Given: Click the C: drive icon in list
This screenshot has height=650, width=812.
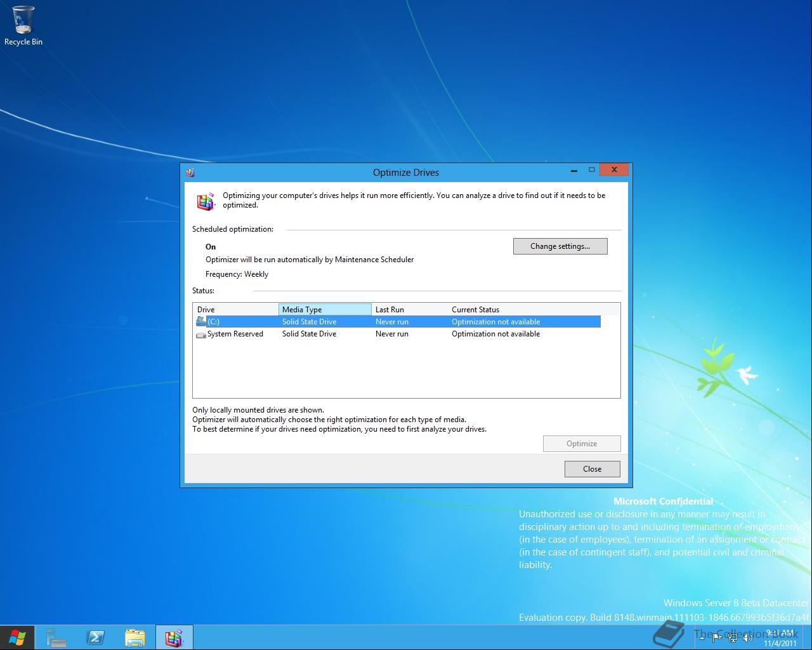Looking at the screenshot, I should click(x=201, y=321).
